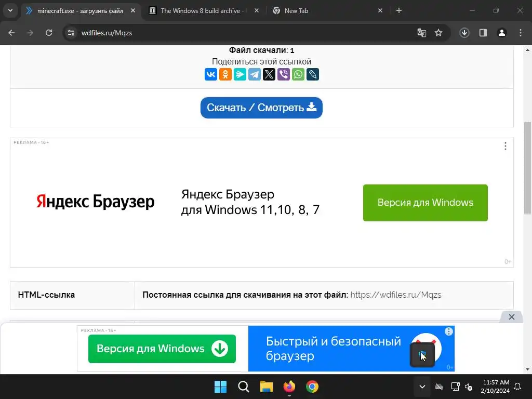Open Windows Start menu
Viewport: 532px width, 399px height.
point(220,387)
